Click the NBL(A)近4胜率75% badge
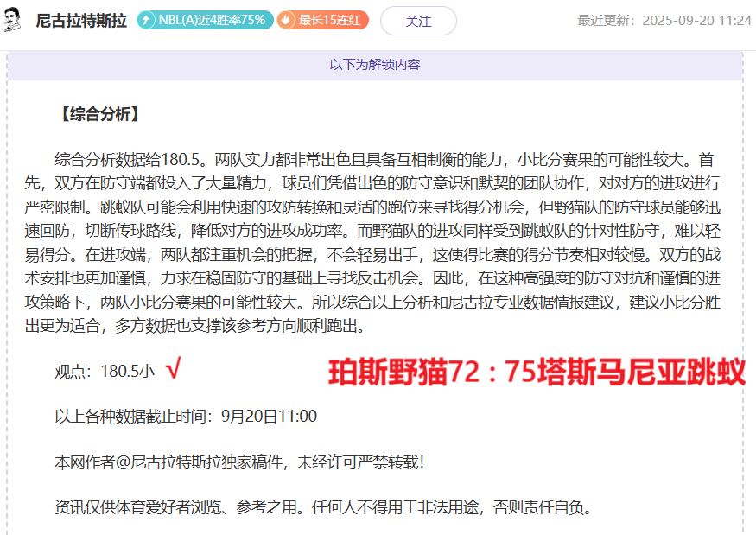Viewport: 756px width, 535px height. click(205, 20)
